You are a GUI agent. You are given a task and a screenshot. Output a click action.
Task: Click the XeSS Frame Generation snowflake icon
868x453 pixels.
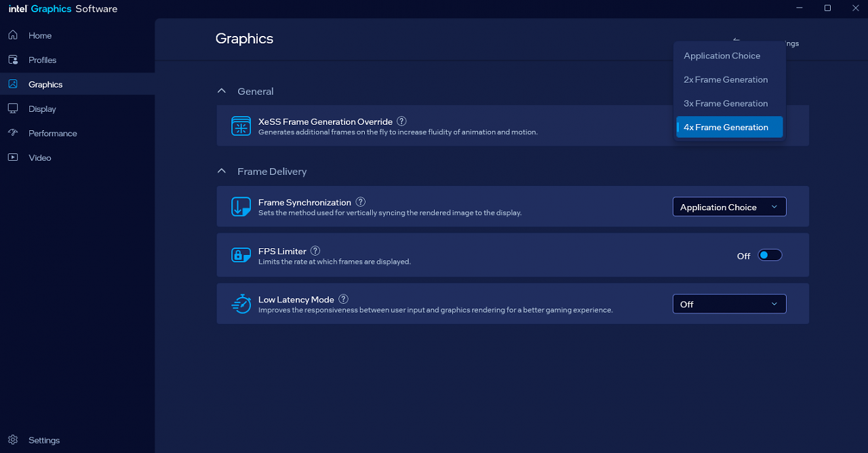pyautogui.click(x=241, y=126)
